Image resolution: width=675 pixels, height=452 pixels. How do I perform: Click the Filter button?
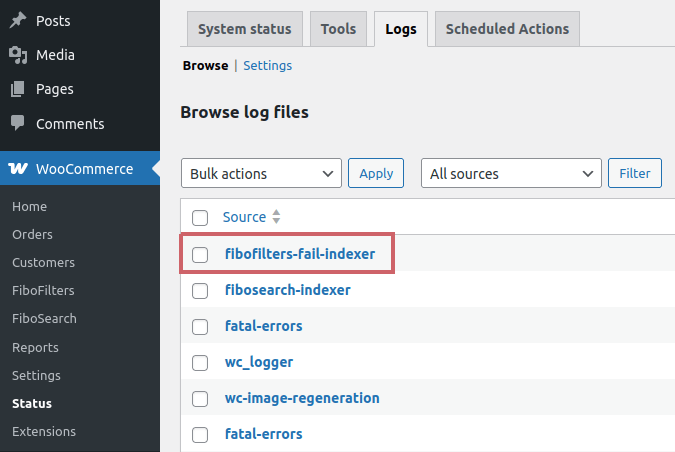pos(635,173)
